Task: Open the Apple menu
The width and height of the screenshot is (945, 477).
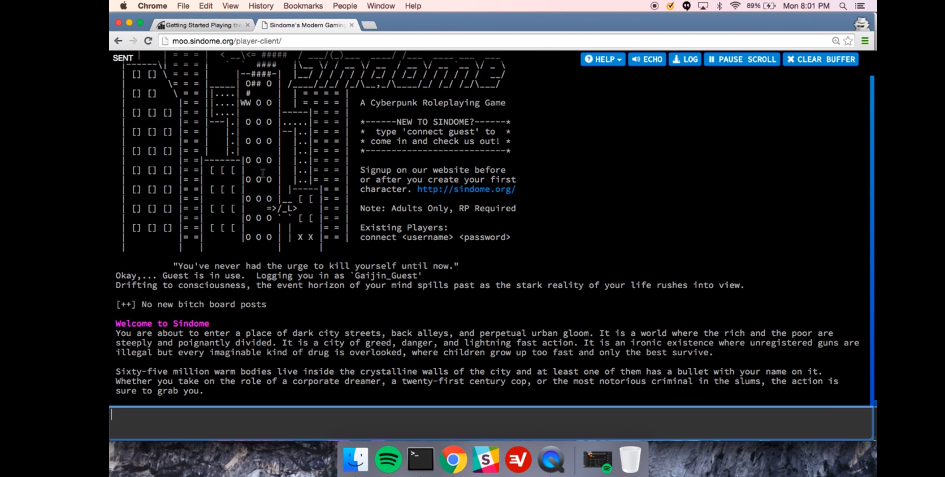Action: [124, 6]
